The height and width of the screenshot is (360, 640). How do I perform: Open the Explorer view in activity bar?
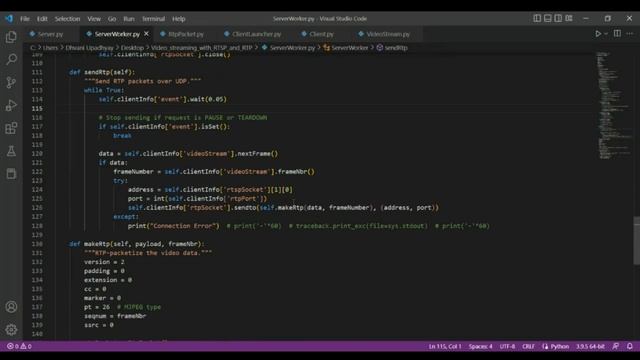click(11, 37)
